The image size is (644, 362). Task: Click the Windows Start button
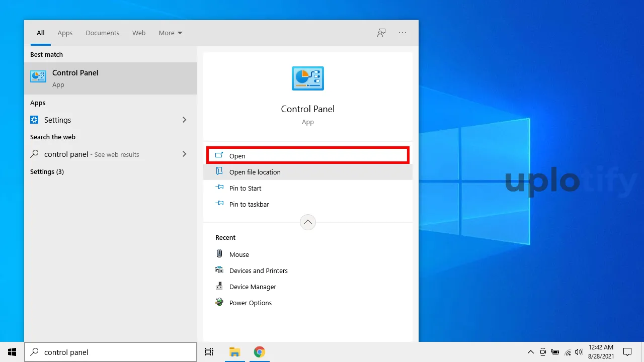pos(12,352)
